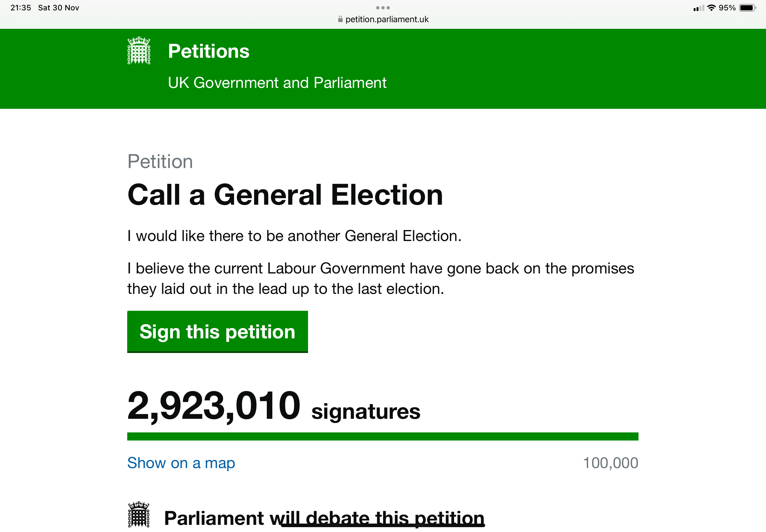Open the three-dot multitasking menu at top
Viewport: 766px width, 532px height.
pyautogui.click(x=383, y=8)
